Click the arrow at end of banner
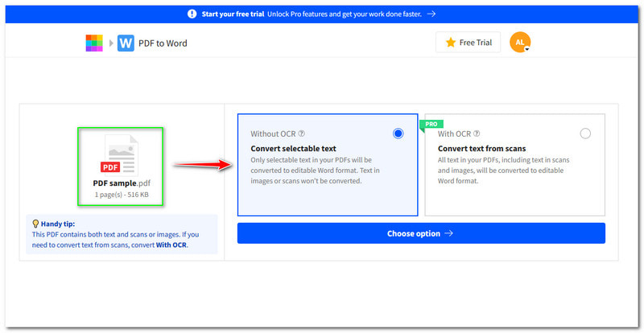Viewport: 644px width, 333px height. point(431,14)
